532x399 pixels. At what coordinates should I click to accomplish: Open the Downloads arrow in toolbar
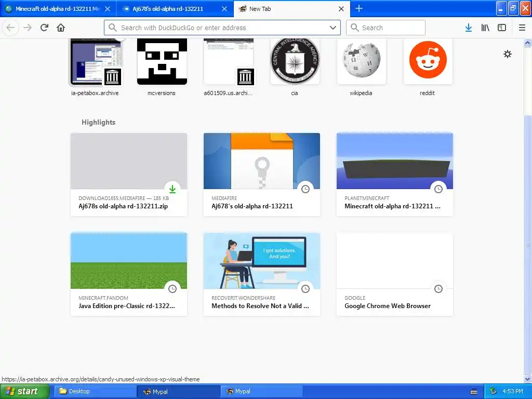pos(468,28)
